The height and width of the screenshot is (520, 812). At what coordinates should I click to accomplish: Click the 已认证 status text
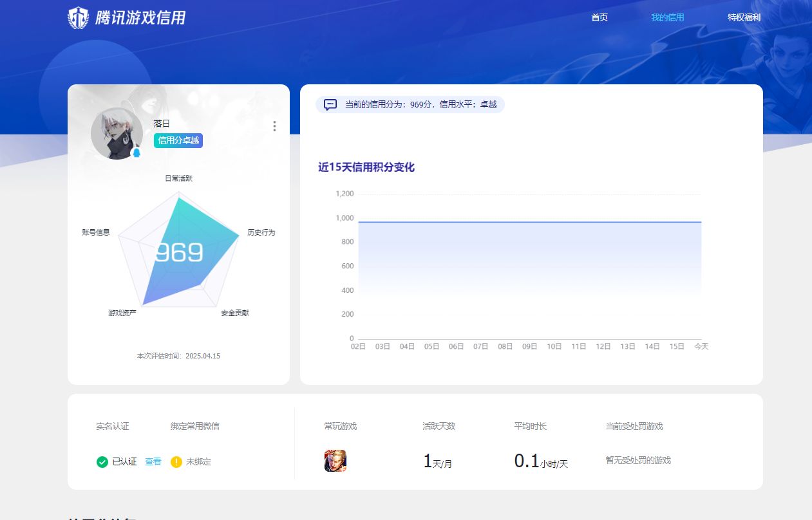point(125,461)
